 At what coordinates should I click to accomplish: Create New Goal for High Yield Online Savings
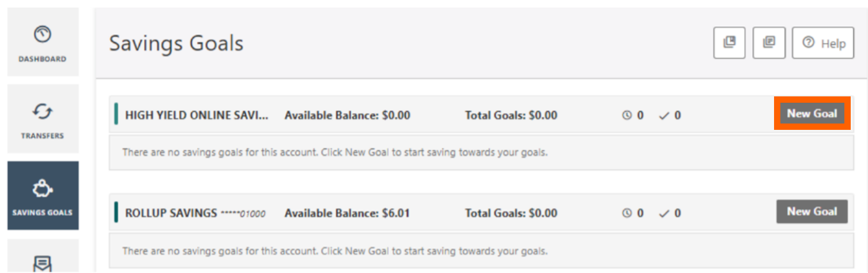812,114
